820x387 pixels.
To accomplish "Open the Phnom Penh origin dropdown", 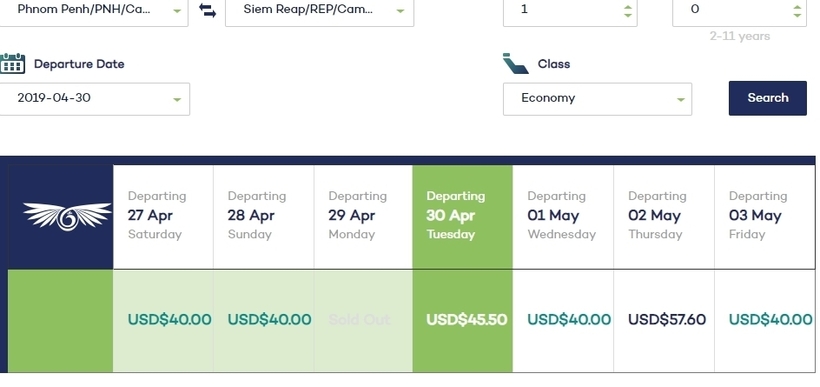I will [x=94, y=10].
